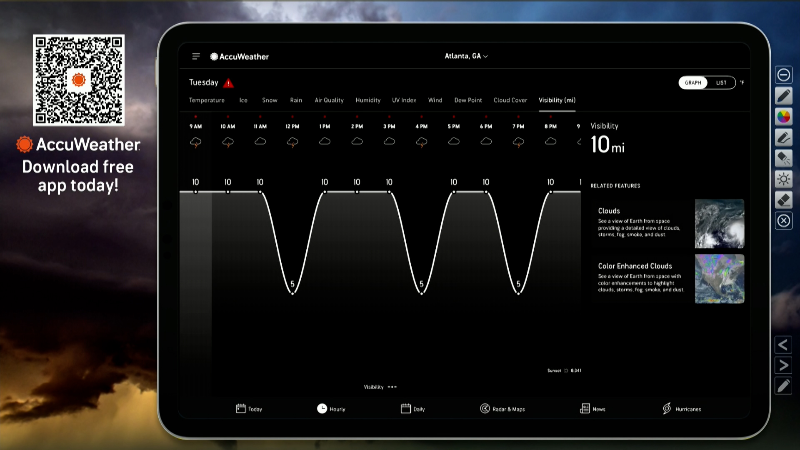Toggle the °F temperature unit
Image resolution: width=800 pixels, height=450 pixels.
click(x=741, y=83)
